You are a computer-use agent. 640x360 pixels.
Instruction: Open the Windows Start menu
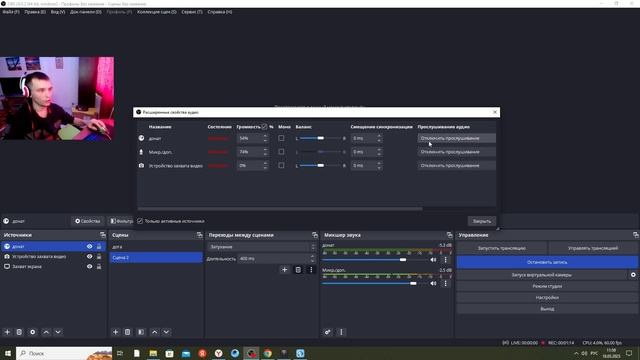(8, 353)
